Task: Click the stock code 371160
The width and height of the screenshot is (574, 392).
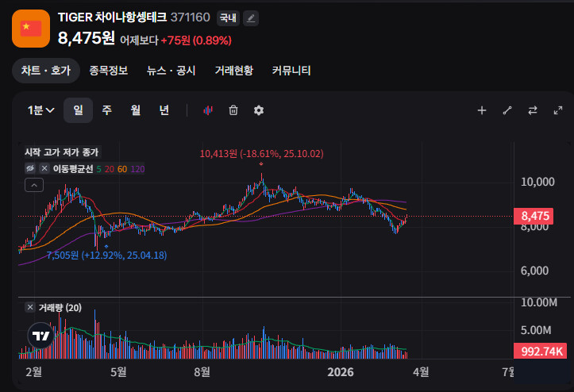Action: 191,17
